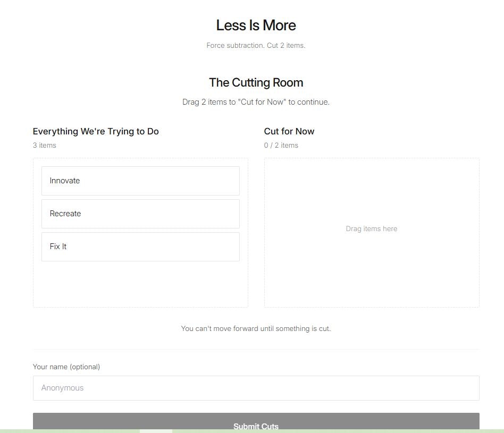Click the left list container area
The image size is (504, 433).
pyautogui.click(x=140, y=282)
